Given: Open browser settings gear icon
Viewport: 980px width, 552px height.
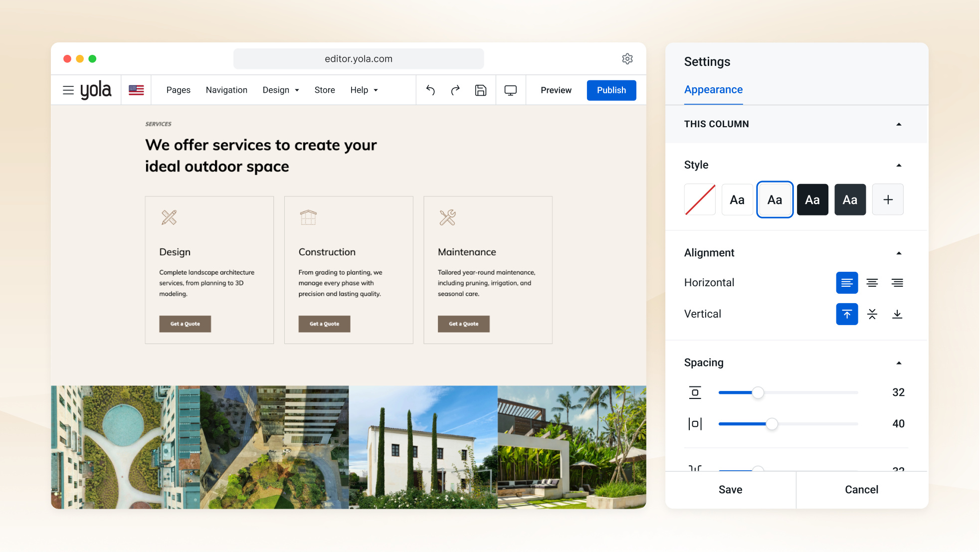Looking at the screenshot, I should pos(627,59).
